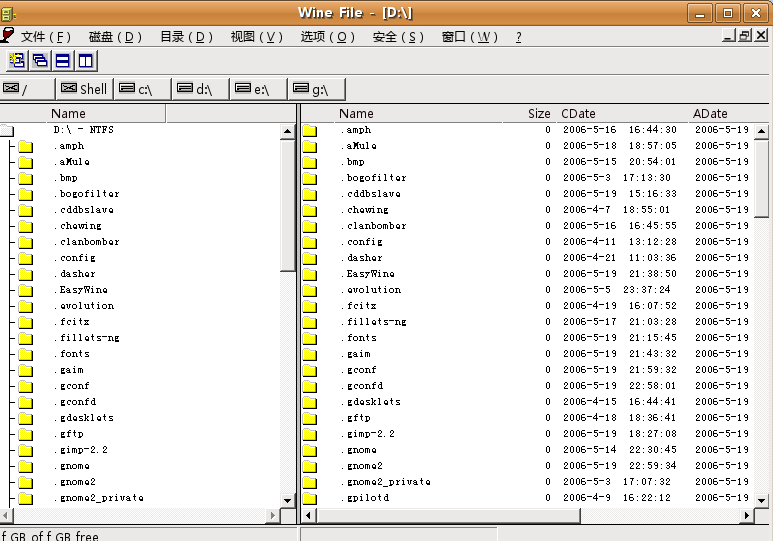
Task: Click the .gpilotd folder icon in the file list
Action: [x=310, y=498]
